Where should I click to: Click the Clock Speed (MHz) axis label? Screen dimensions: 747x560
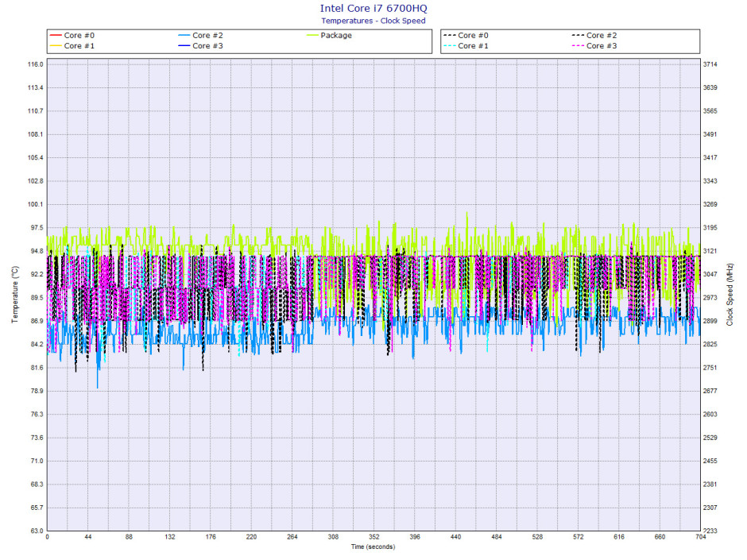pos(730,296)
